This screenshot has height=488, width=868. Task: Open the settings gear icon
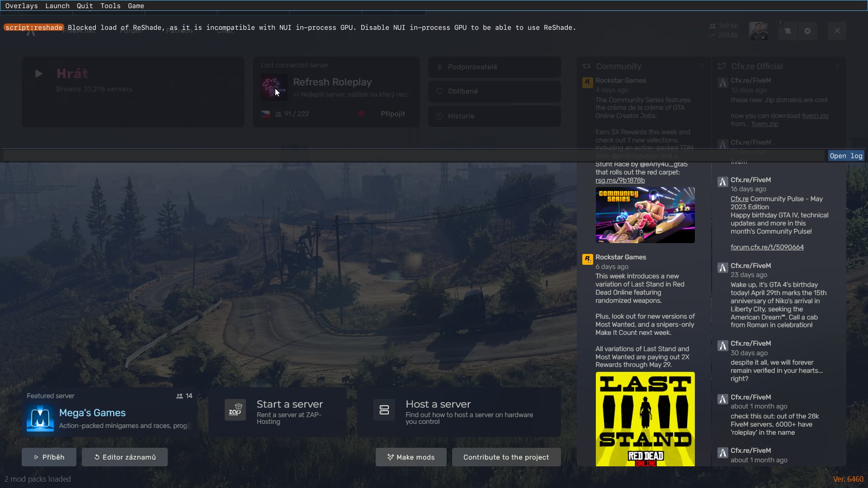click(807, 31)
